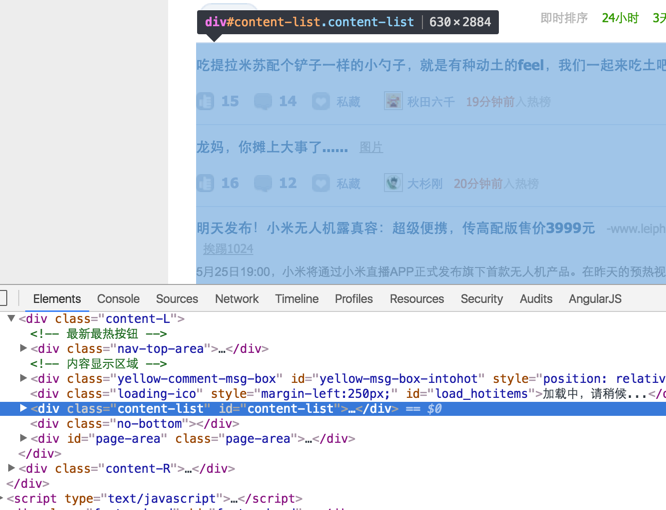Click the comment bubble icon showing 12
Screen dimensions: 666x510
pos(263,183)
